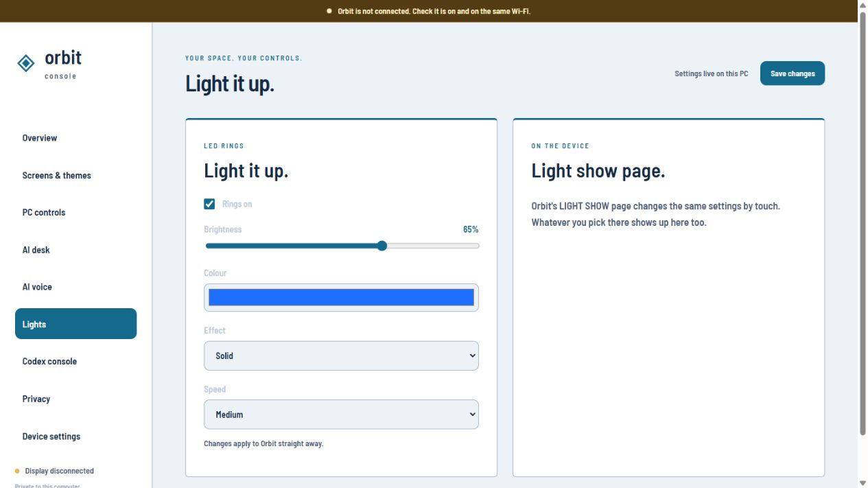Toggle the Rings on checkbox

(209, 204)
